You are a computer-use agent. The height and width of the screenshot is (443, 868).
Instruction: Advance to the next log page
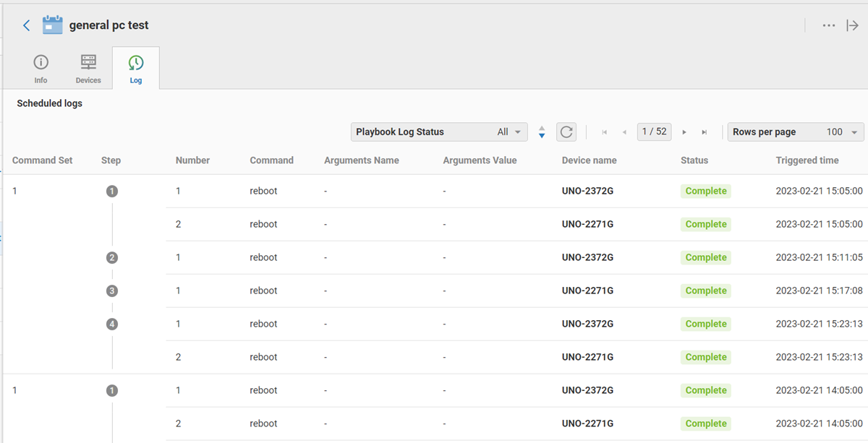click(684, 132)
